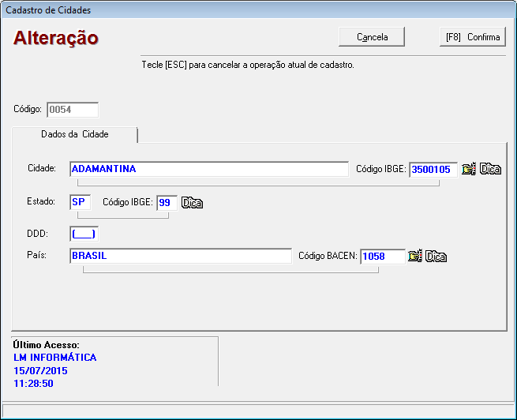Select the País field containing BRASIL
Viewport: 517px width, 420px height.
point(180,256)
